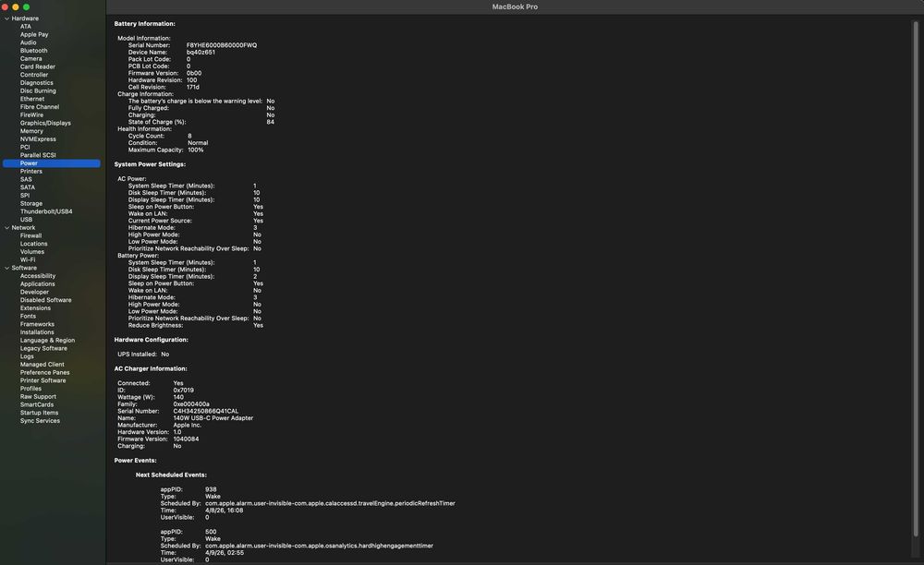Click the Network section label
Screen dimensions: 924x565
pyautogui.click(x=23, y=228)
